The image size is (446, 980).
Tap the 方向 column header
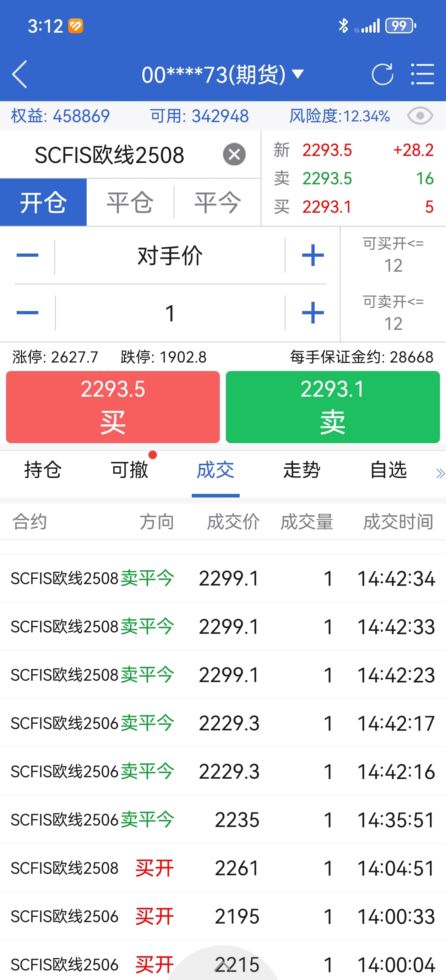(156, 522)
